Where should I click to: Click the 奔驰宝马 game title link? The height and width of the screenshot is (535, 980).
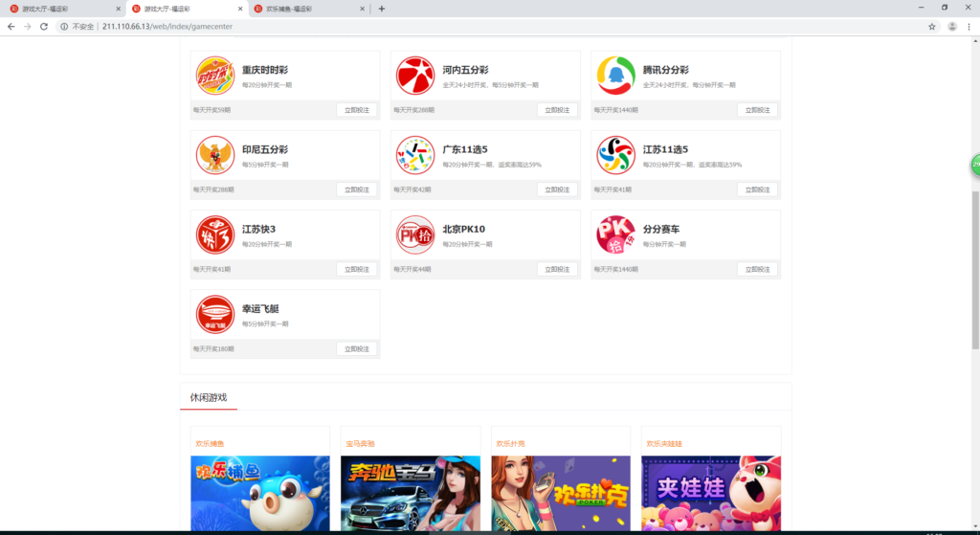pyautogui.click(x=360, y=443)
